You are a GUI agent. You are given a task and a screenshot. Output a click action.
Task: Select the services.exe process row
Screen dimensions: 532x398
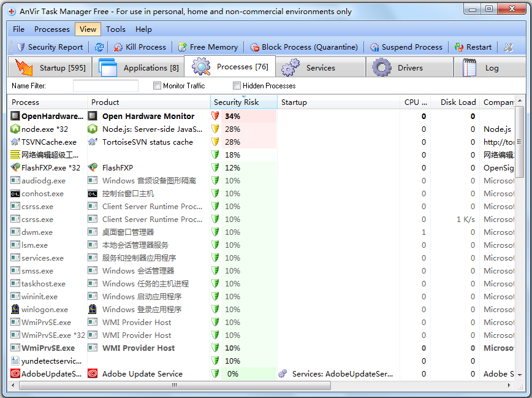[261, 258]
